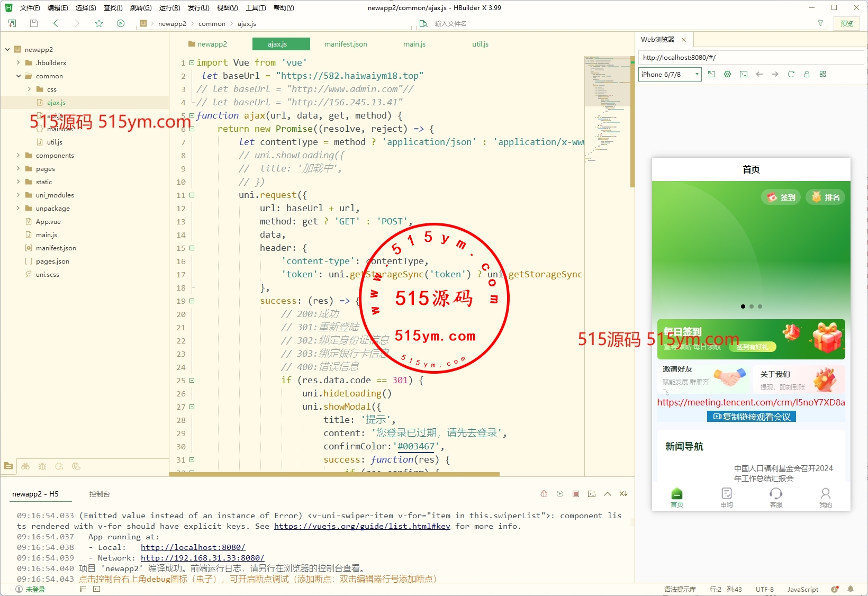The image size is (868, 596).
Task: Expand the pages folder in the project tree
Action: [19, 169]
